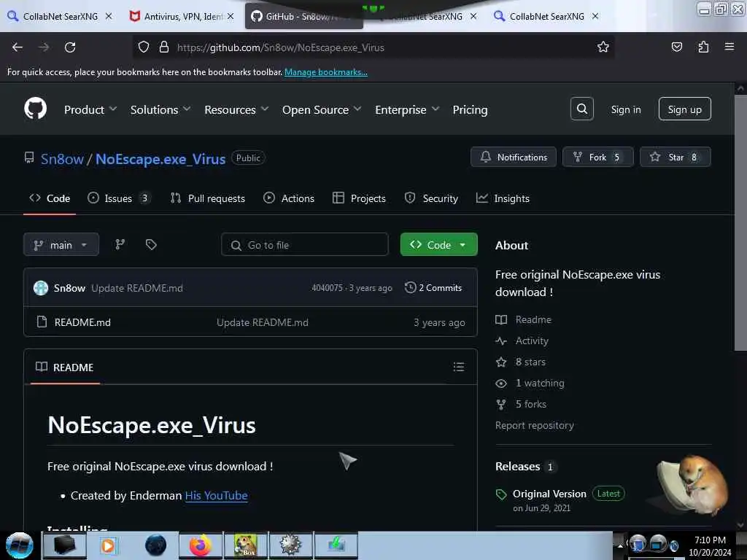
Task: Star the repository with Star button
Action: (x=675, y=157)
